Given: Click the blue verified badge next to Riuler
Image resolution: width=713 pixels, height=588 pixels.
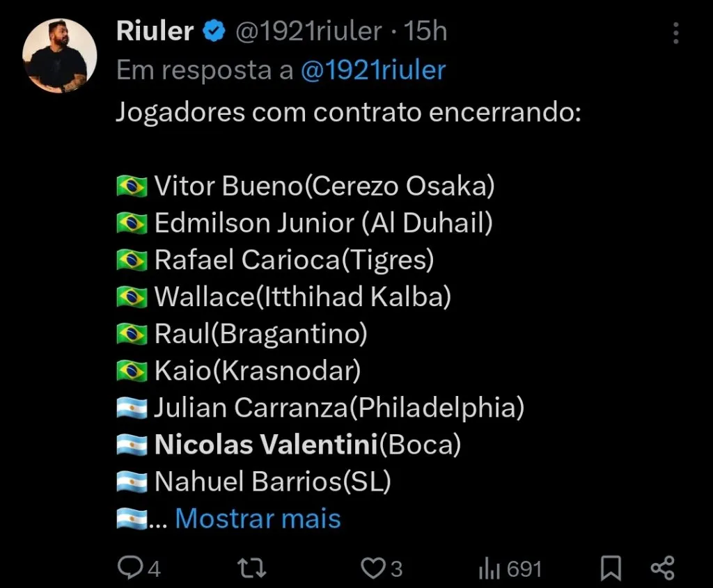Looking at the screenshot, I should (214, 31).
